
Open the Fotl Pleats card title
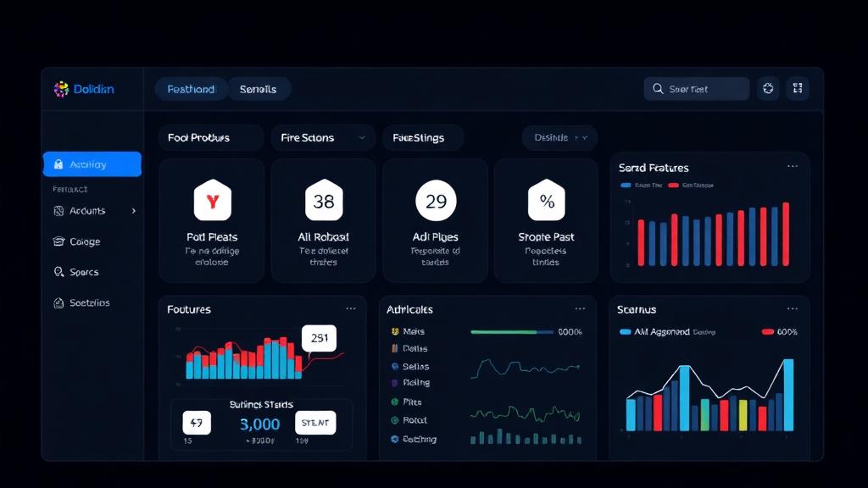(x=212, y=237)
